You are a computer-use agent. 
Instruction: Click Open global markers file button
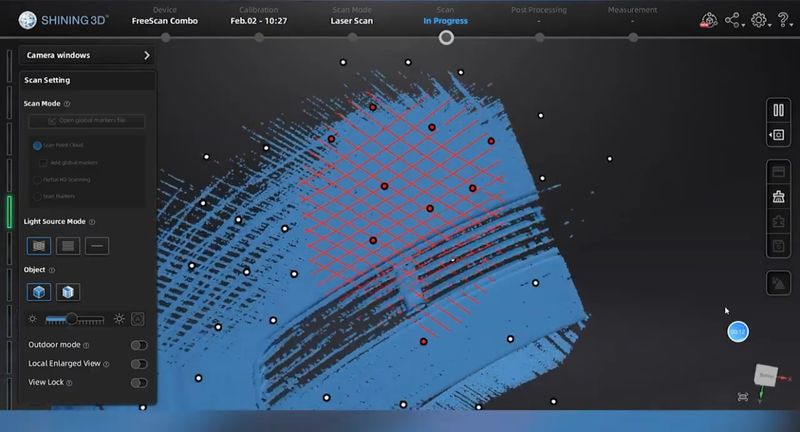85,121
